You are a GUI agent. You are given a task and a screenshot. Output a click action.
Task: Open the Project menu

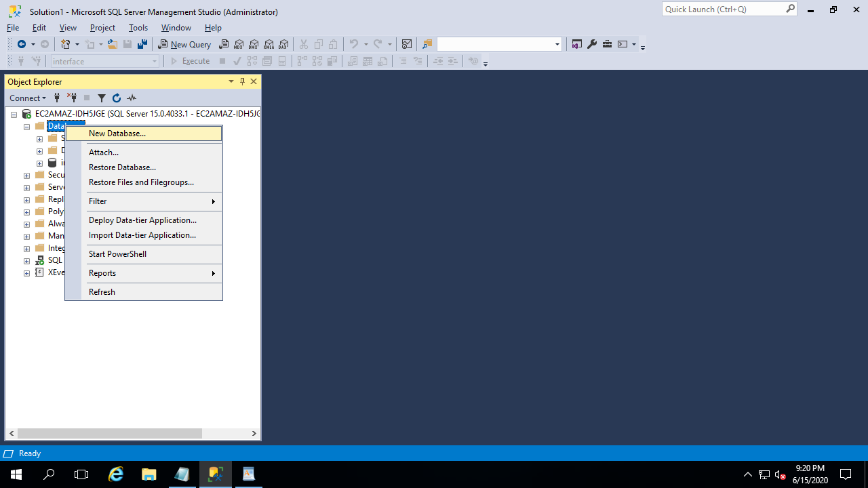point(102,28)
